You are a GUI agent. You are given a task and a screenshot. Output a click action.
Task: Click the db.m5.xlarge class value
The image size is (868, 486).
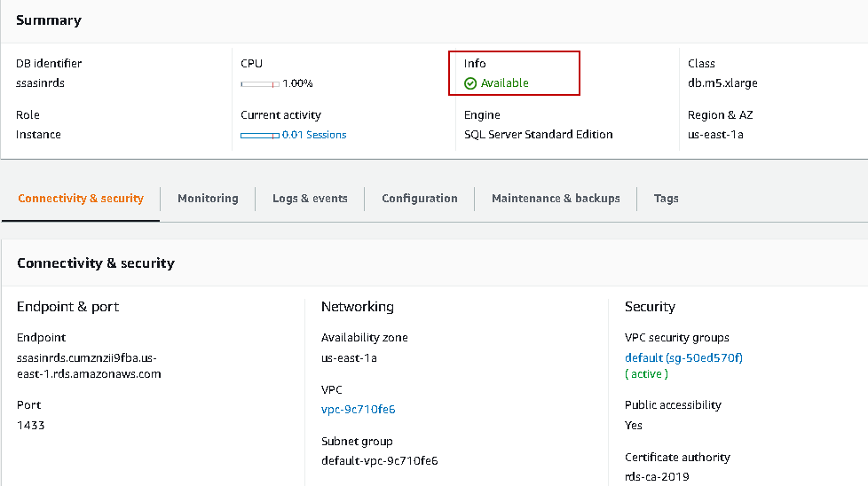pyautogui.click(x=722, y=83)
